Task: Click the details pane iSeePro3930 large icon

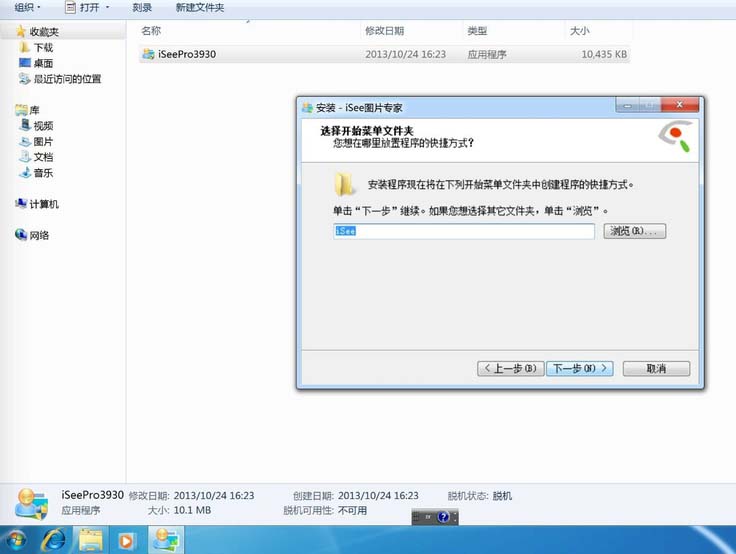Action: pyautogui.click(x=31, y=504)
